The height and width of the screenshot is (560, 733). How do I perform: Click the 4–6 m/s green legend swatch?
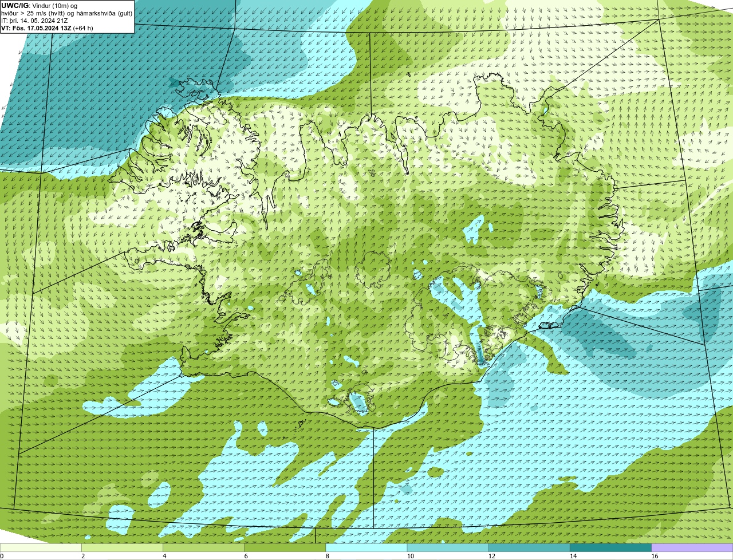click(204, 547)
